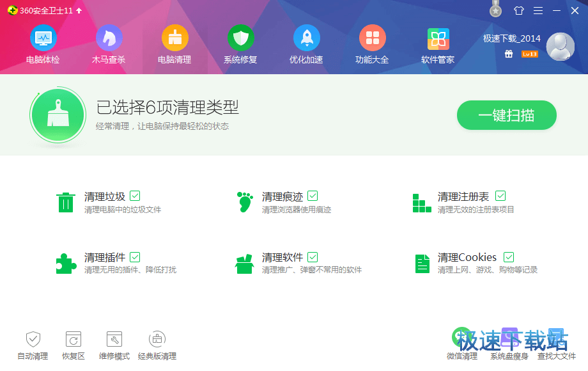Open 微信清理 tool

(462, 343)
